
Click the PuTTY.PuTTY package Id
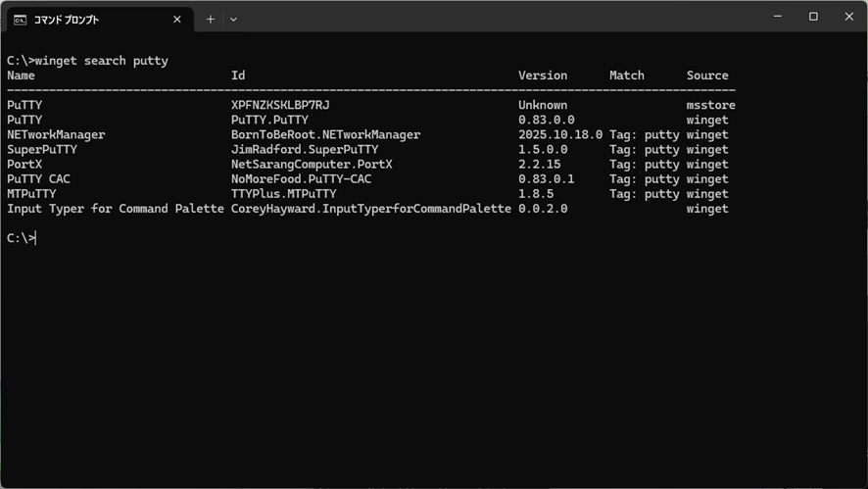coord(269,120)
